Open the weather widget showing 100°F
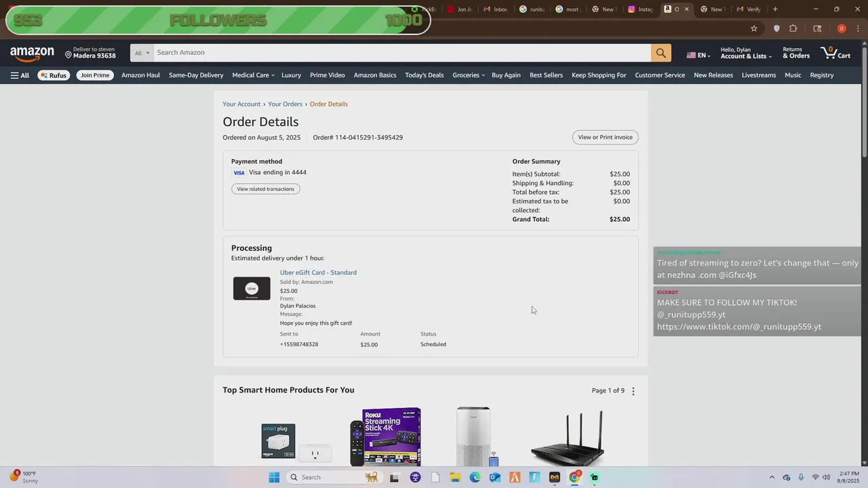868x488 pixels. click(23, 477)
